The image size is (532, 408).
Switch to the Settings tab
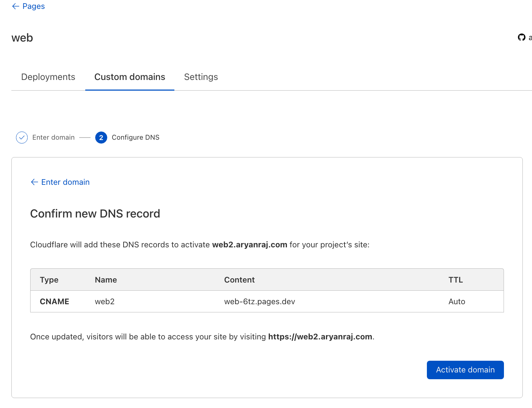201,77
